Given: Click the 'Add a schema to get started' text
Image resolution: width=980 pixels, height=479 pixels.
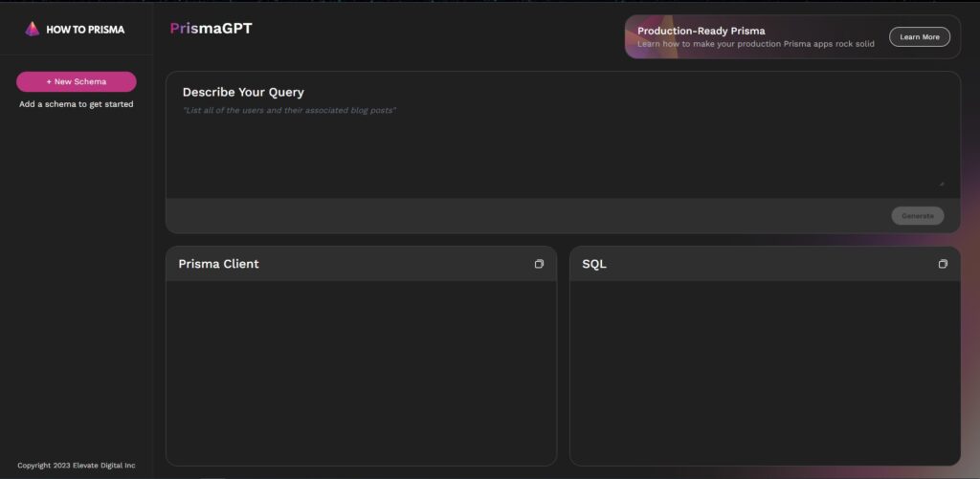Looking at the screenshot, I should 77,104.
